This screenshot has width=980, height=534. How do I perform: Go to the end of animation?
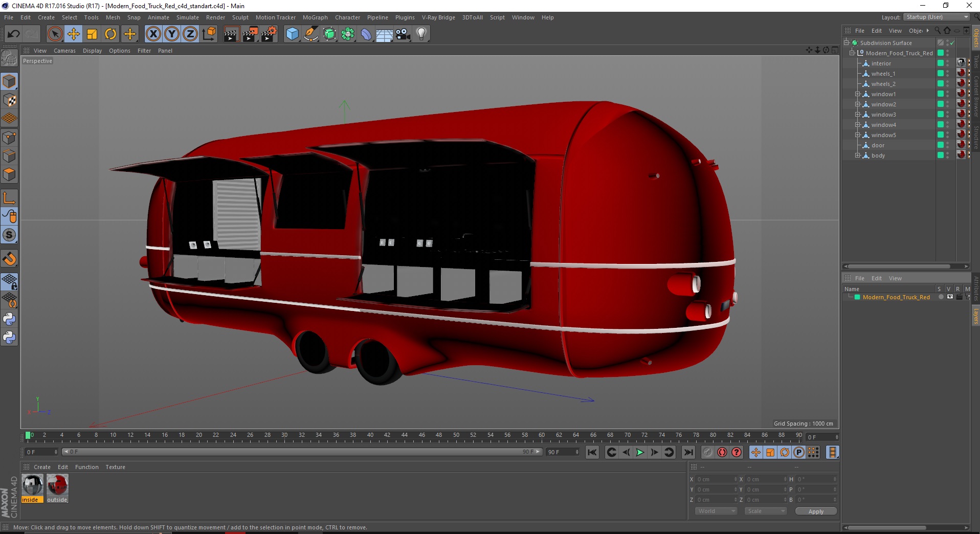tap(688, 452)
